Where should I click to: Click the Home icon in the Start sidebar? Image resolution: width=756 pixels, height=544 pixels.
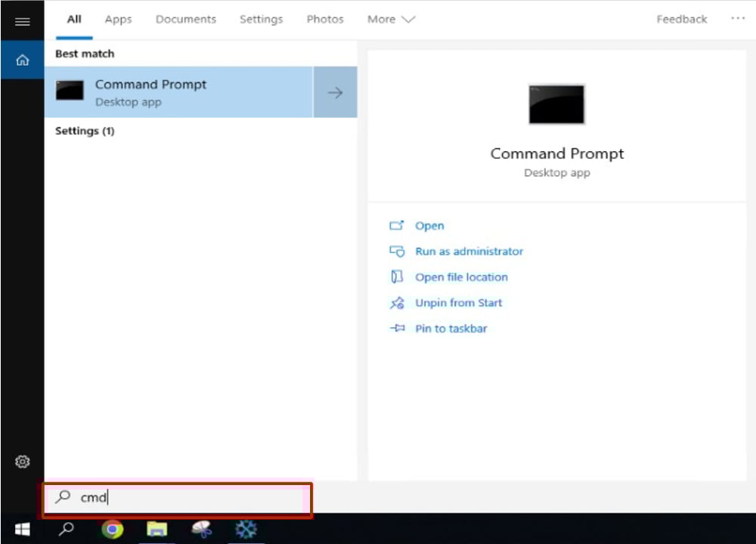(x=22, y=60)
